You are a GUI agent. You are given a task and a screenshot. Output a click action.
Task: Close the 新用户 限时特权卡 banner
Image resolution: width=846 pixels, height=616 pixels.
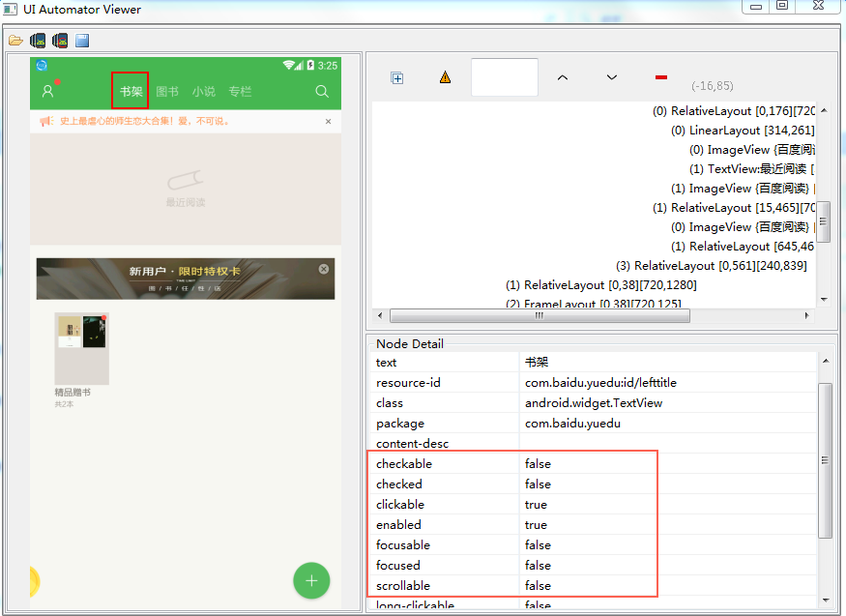pos(324,269)
